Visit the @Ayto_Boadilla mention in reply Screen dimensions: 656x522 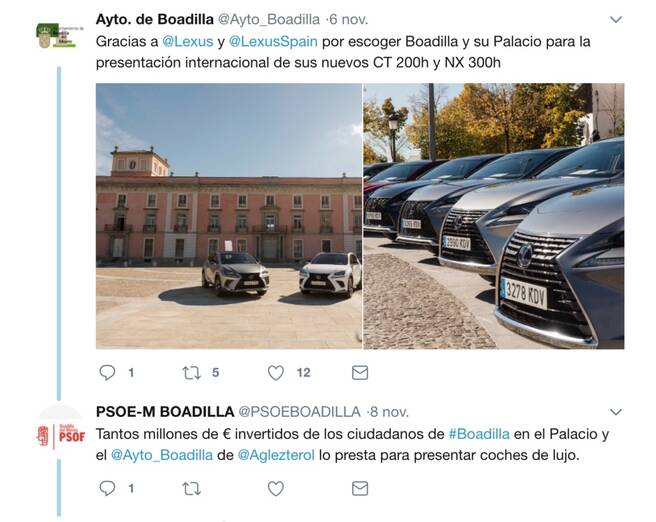point(162,455)
